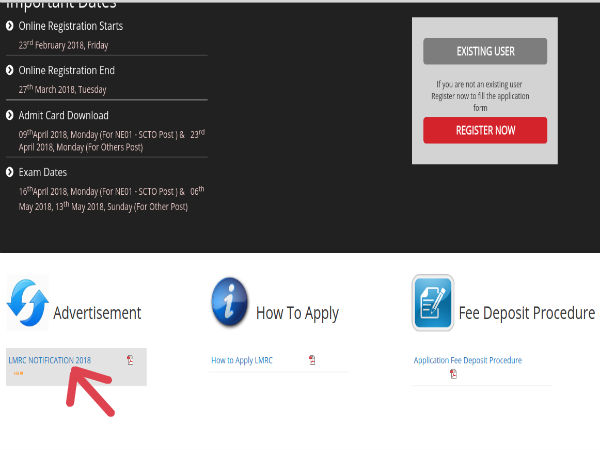Viewport: 600px width, 450px height.
Task: Click the PDF icon under Application Fee Deposit Procedure
Action: (x=453, y=374)
